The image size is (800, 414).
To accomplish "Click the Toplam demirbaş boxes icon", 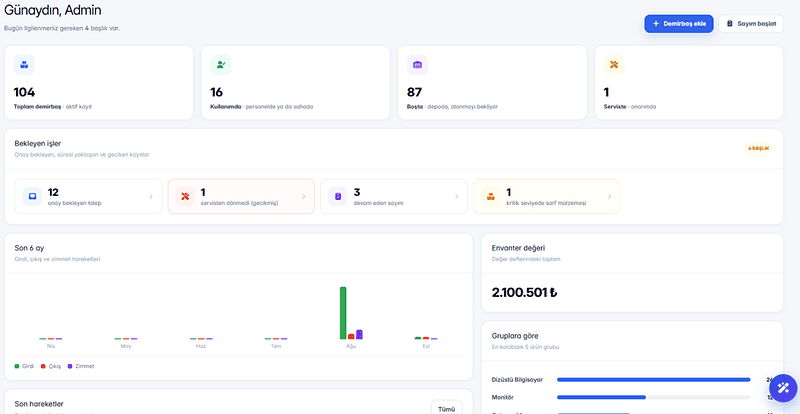I will (x=24, y=65).
